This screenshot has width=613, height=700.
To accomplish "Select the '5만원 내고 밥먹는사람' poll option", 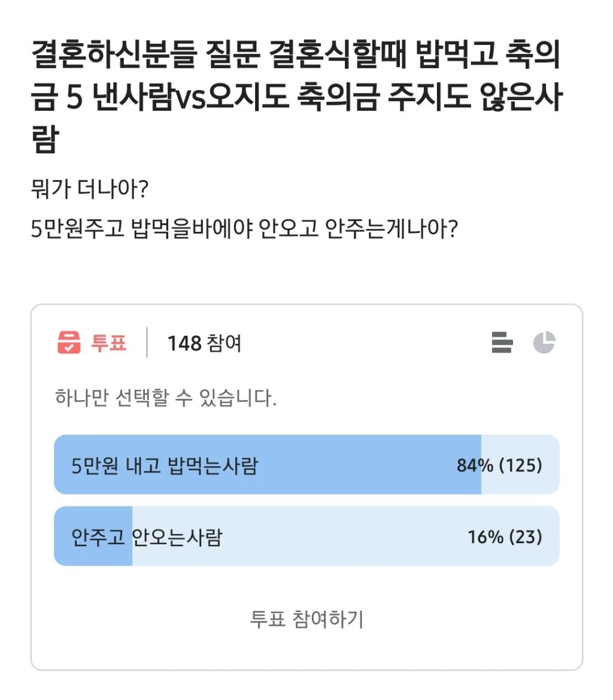I will (165, 465).
